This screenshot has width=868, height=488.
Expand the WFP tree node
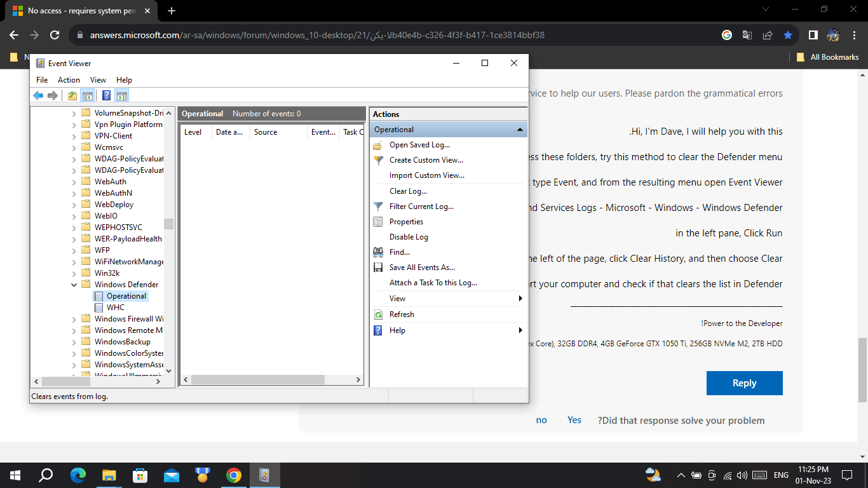[x=74, y=250]
